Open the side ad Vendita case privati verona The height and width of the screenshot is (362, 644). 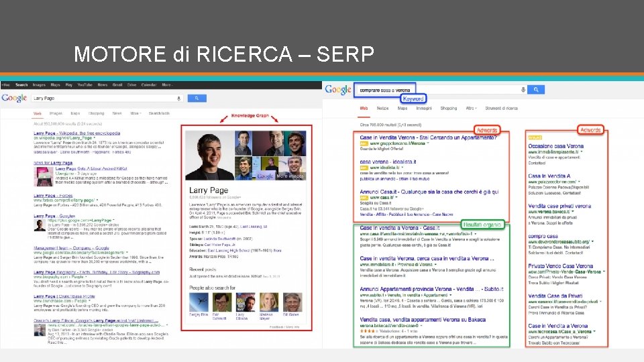(x=559, y=206)
